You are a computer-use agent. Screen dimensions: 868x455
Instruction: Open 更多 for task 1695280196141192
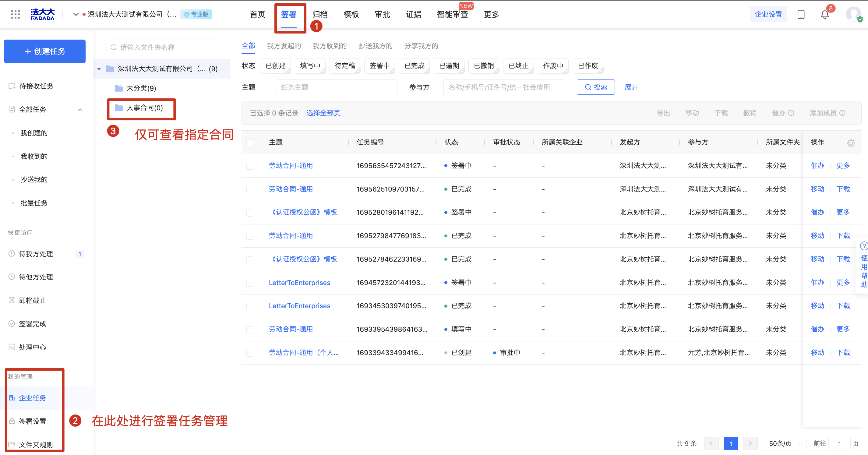coord(843,212)
